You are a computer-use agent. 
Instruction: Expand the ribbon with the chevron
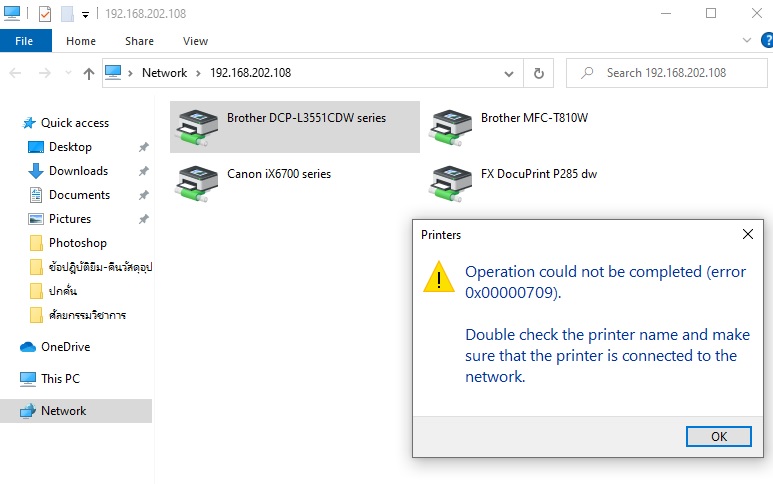[x=747, y=40]
